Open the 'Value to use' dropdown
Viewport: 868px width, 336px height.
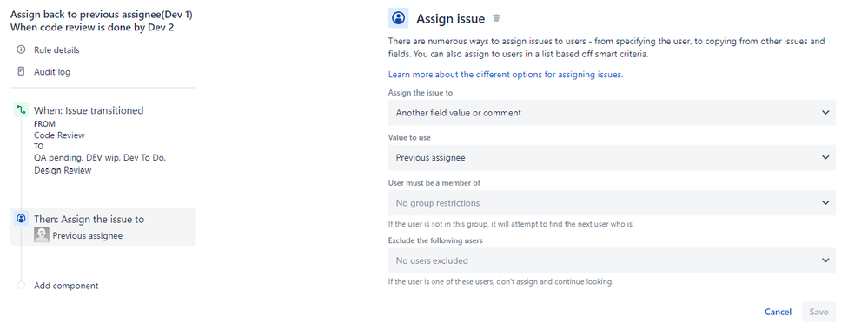click(x=612, y=158)
